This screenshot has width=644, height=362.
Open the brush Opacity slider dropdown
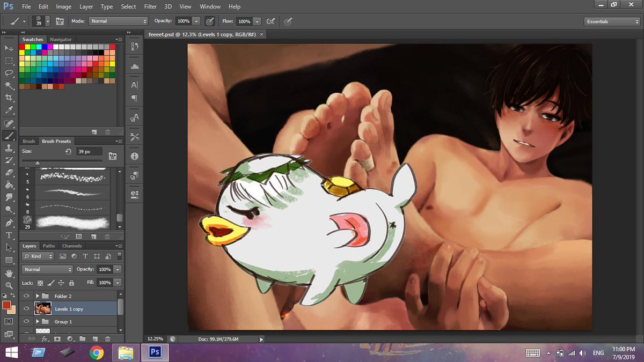click(x=196, y=21)
